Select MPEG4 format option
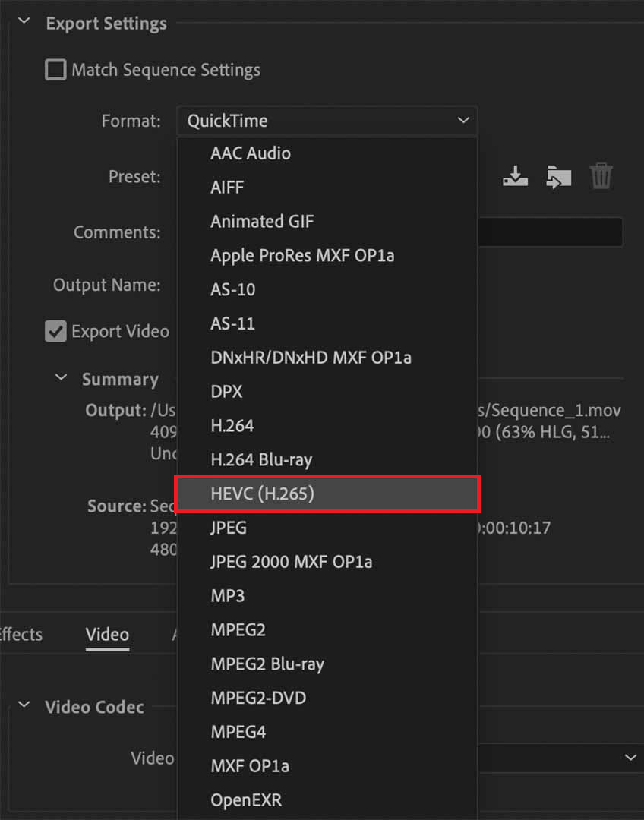 (x=327, y=732)
